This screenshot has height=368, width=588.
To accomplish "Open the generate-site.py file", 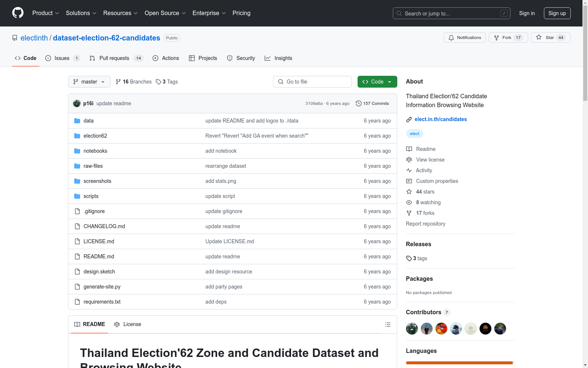I will pyautogui.click(x=102, y=287).
